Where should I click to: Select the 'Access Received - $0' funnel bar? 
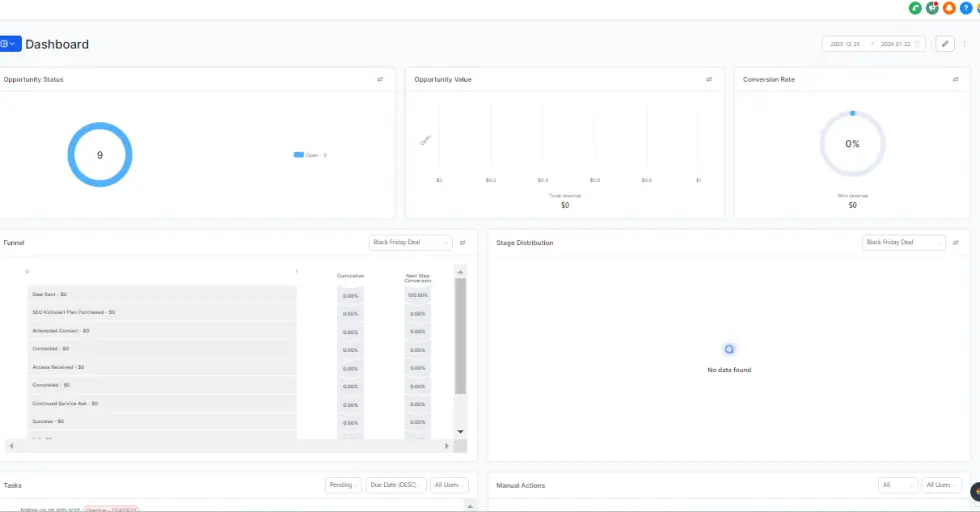(x=162, y=367)
